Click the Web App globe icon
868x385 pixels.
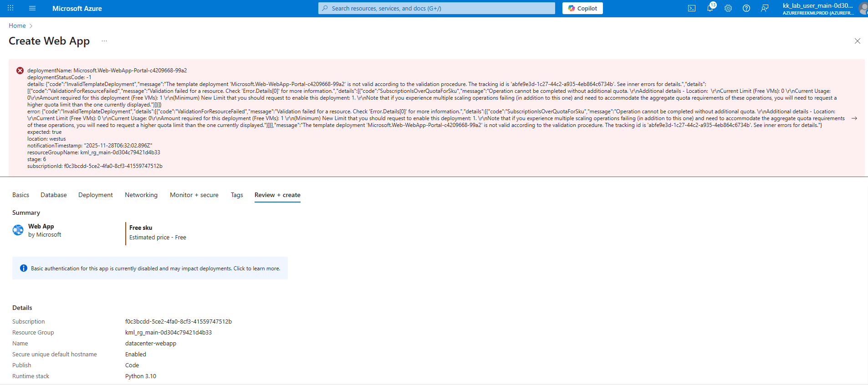(x=18, y=230)
